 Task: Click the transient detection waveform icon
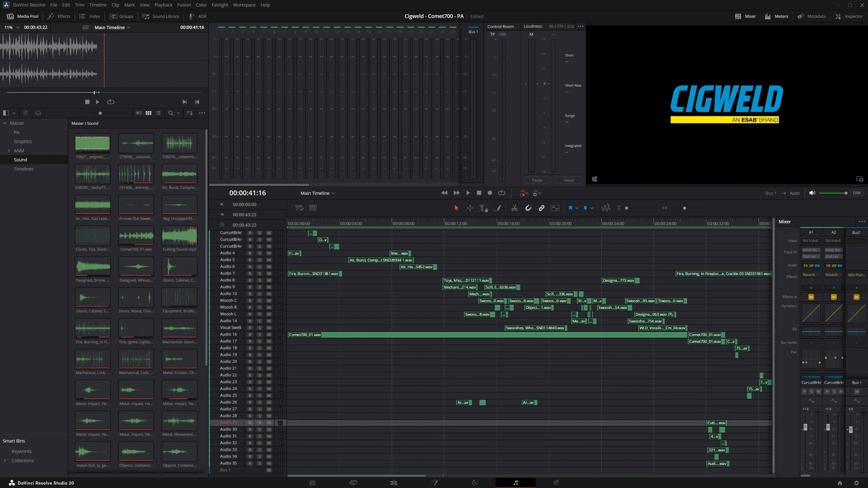coord(606,208)
